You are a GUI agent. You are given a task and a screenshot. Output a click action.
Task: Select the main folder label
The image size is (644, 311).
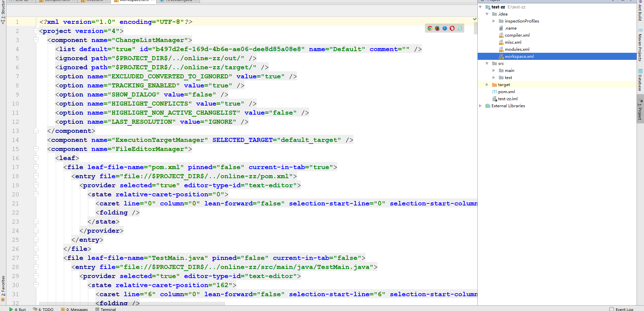(509, 71)
